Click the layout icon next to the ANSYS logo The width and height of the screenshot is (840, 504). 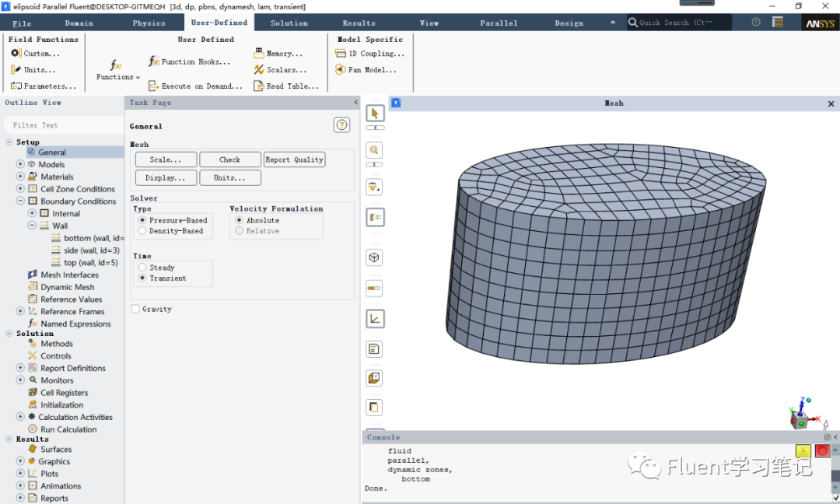click(x=778, y=22)
